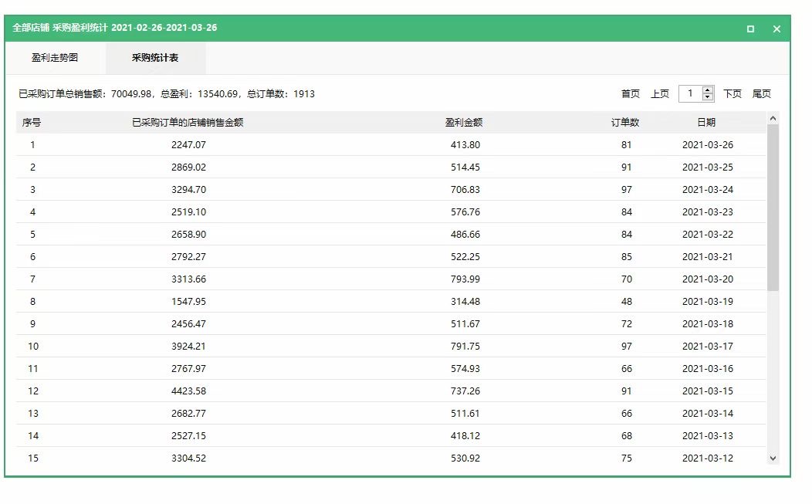Click the scrollbar up arrow icon
812x504 pixels.
tap(773, 117)
